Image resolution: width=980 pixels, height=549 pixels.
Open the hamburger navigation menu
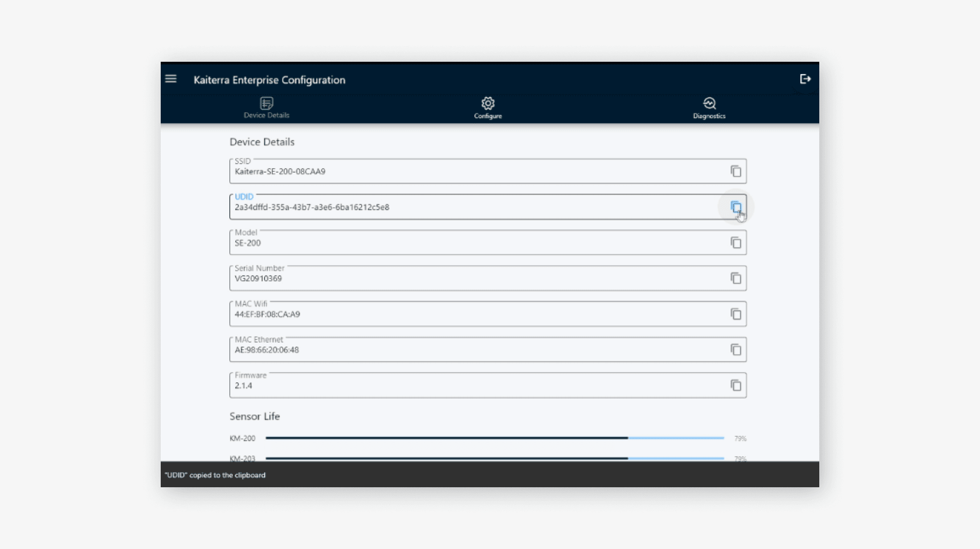click(x=171, y=78)
